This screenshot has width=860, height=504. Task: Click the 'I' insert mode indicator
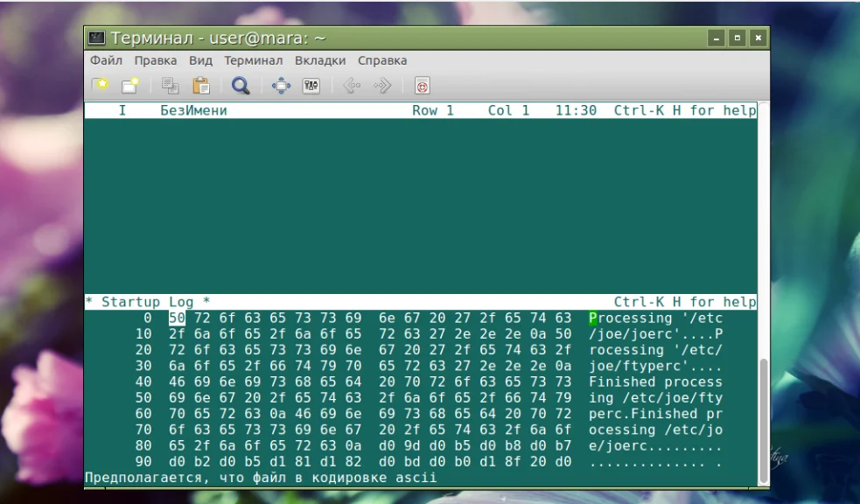122,110
